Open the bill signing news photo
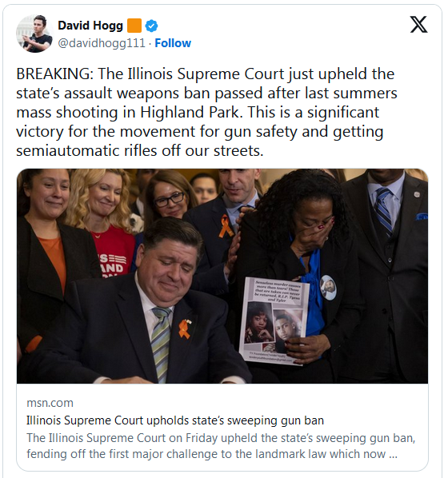448x478 pixels. coord(222,276)
